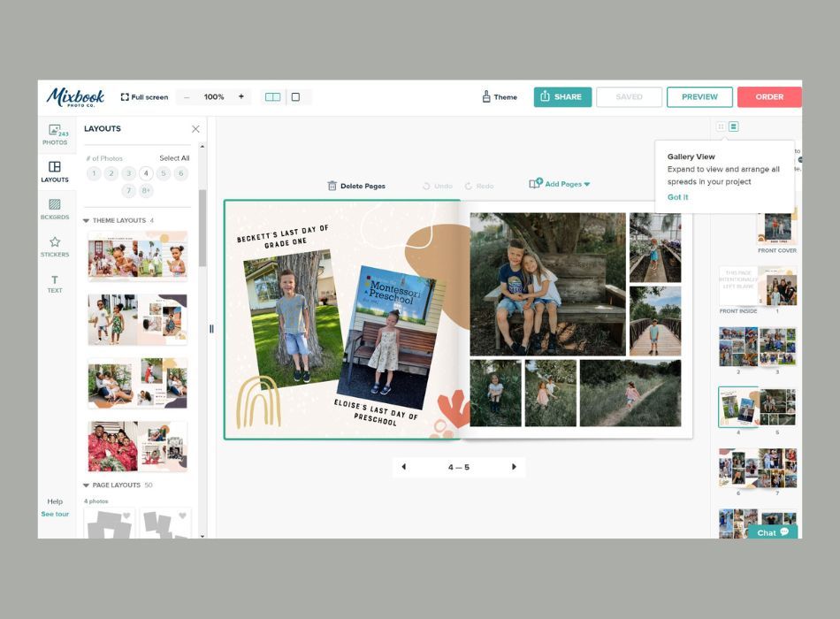Switch to two-page spread view
Image resolution: width=840 pixels, height=619 pixels.
pyautogui.click(x=272, y=97)
